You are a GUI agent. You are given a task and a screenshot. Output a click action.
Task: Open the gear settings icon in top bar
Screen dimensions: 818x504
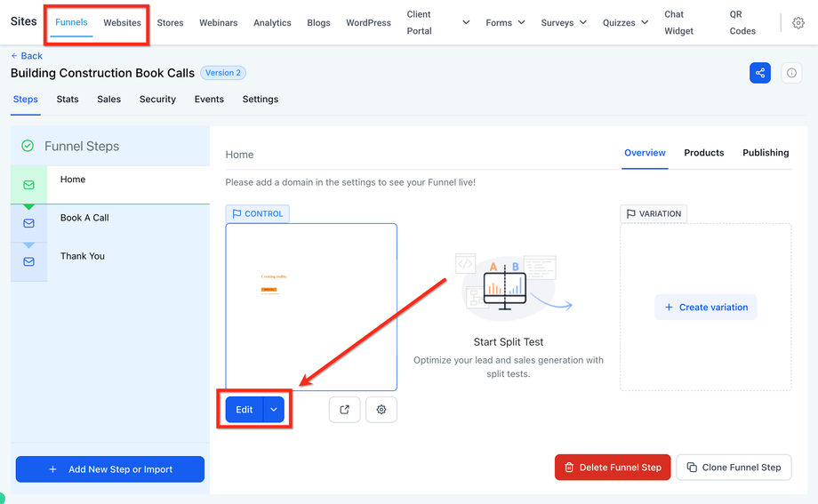tap(798, 23)
